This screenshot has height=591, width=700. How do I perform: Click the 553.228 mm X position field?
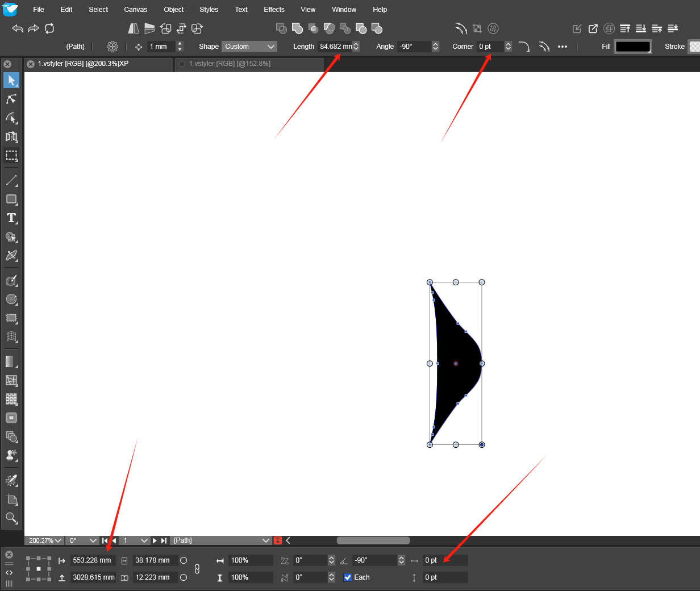point(93,560)
